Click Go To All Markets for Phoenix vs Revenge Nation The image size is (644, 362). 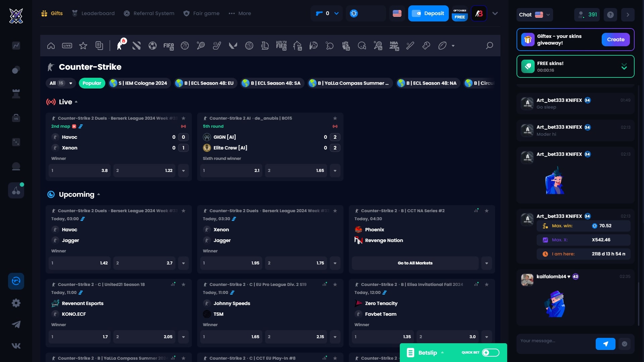415,262
